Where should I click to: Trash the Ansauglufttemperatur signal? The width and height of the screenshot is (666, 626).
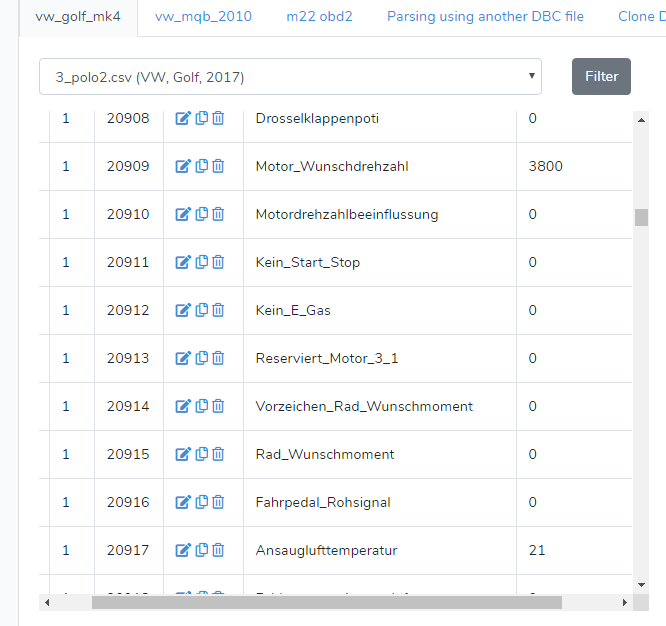[x=218, y=550]
